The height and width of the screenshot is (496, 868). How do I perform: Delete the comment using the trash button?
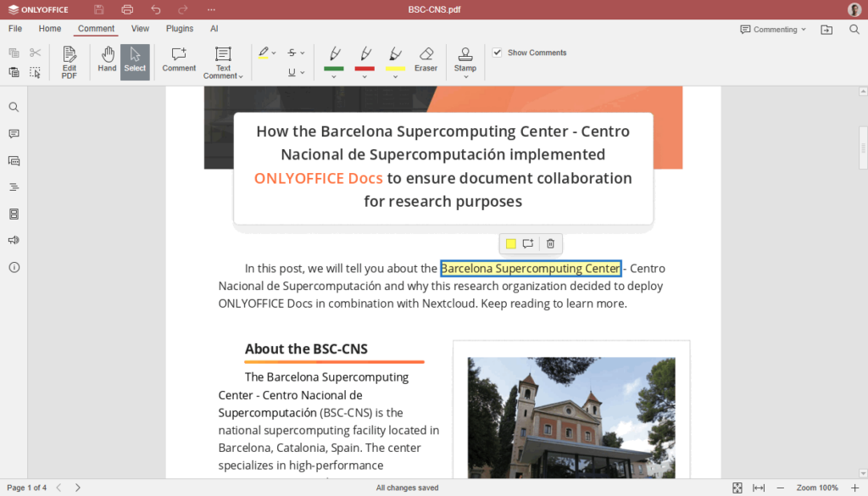(549, 243)
